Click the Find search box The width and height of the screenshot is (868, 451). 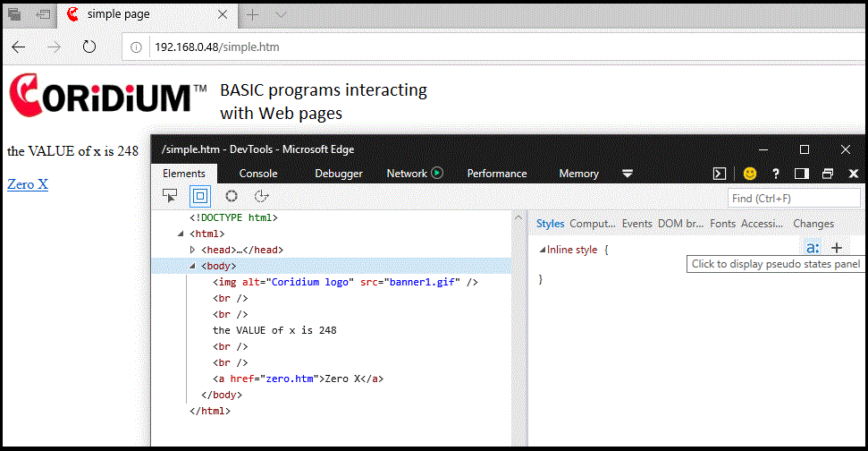(794, 198)
